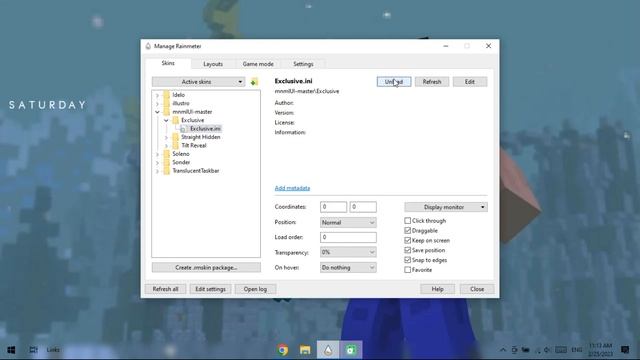Click the Close button at bottom

tap(477, 289)
